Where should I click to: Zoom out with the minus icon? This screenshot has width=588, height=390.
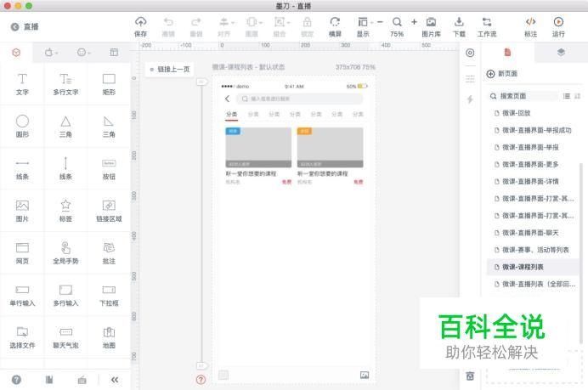pyautogui.click(x=380, y=22)
